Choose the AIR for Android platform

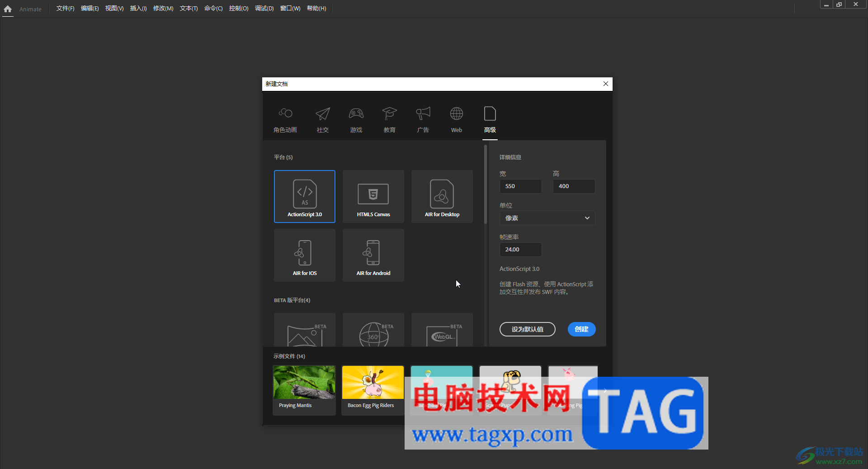(x=373, y=255)
